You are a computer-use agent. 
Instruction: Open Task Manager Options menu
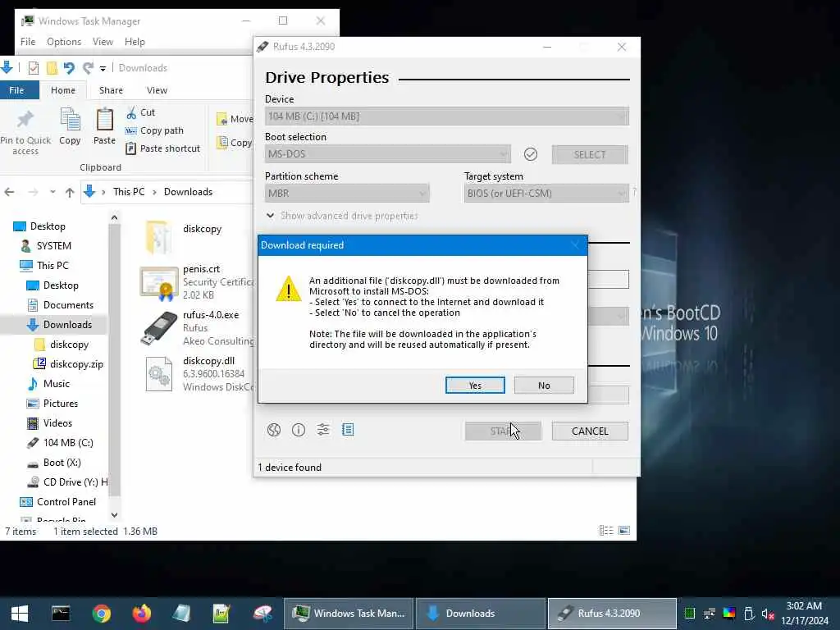[64, 41]
